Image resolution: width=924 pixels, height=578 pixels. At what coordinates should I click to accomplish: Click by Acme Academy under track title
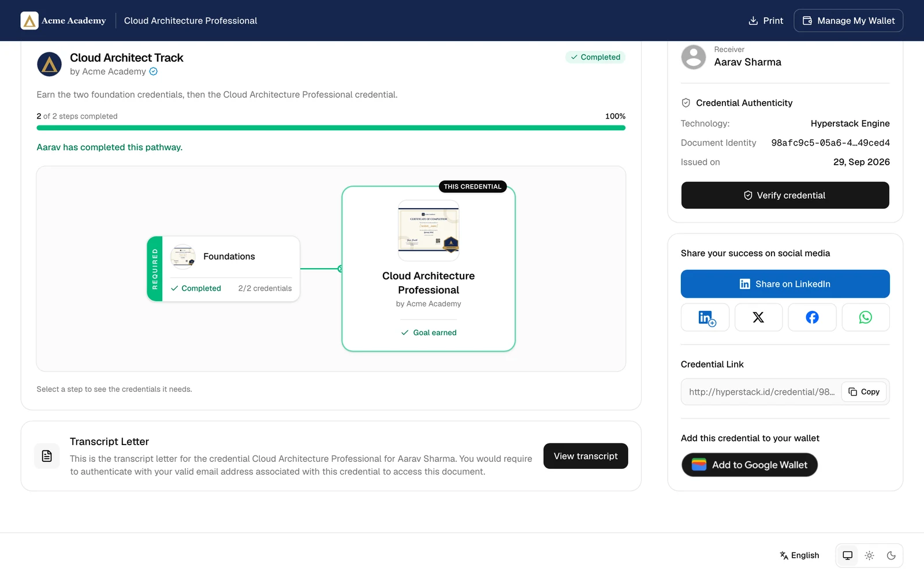click(x=108, y=72)
